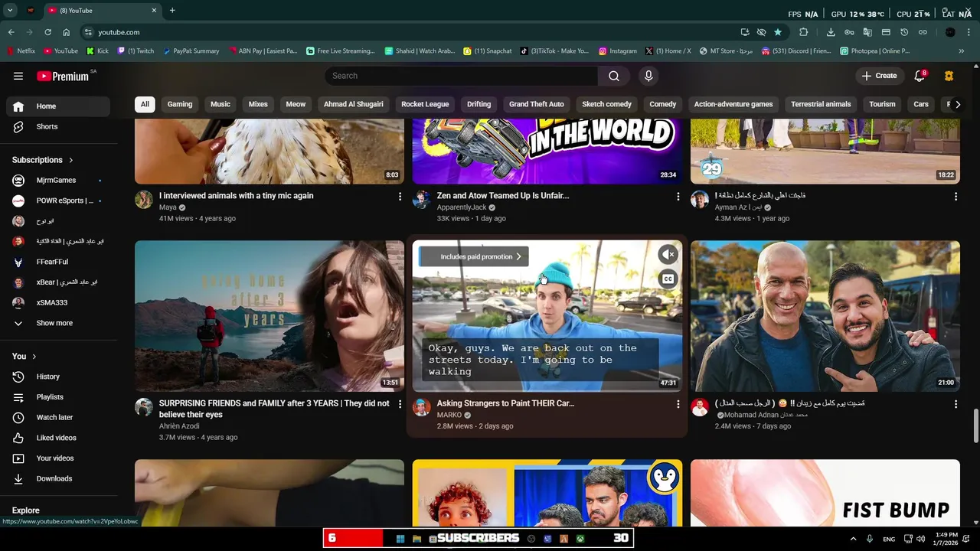Expand the You section
The width and height of the screenshot is (980, 551).
pyautogui.click(x=24, y=357)
